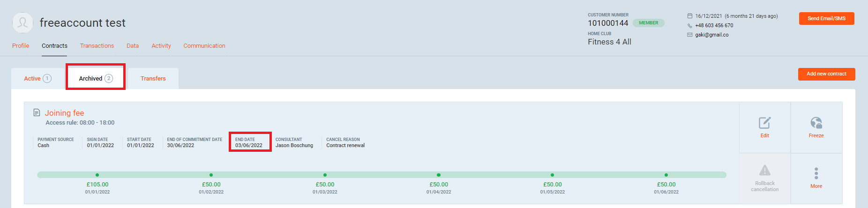
Task: Open the Joining fee contract link
Action: [x=64, y=113]
